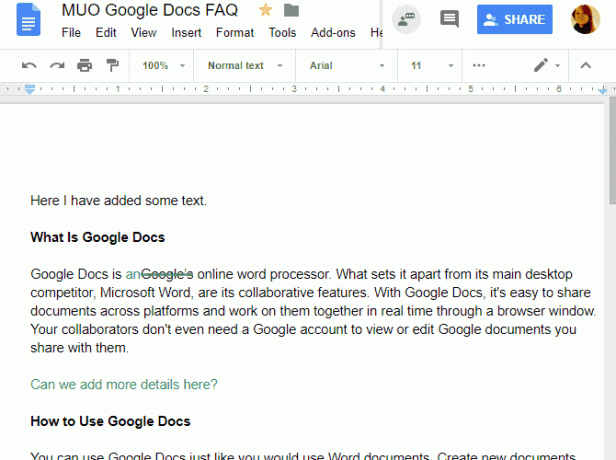Click the words 'share with them.'
The height and width of the screenshot is (460, 616).
pos(79,348)
